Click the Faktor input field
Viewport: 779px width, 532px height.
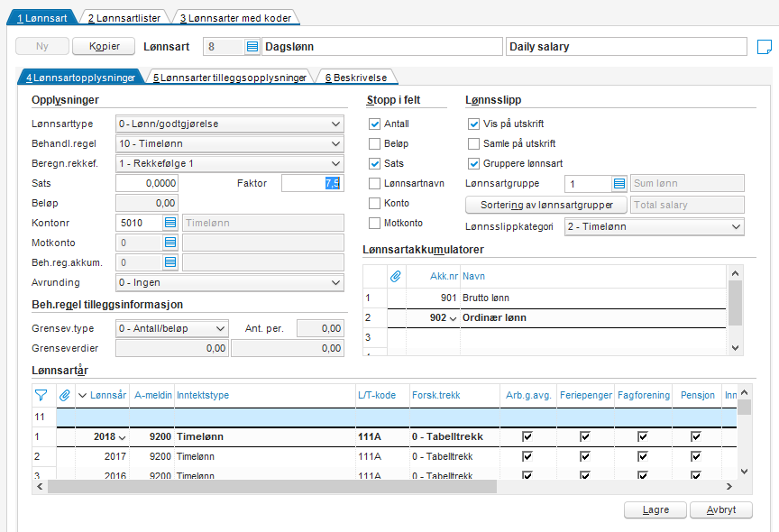(312, 184)
